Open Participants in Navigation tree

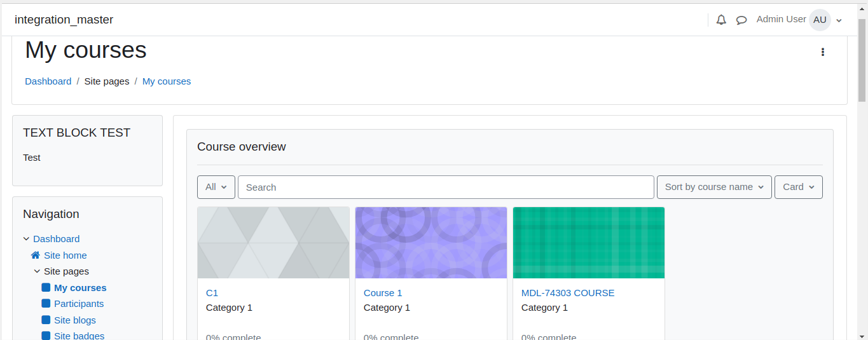[79, 304]
